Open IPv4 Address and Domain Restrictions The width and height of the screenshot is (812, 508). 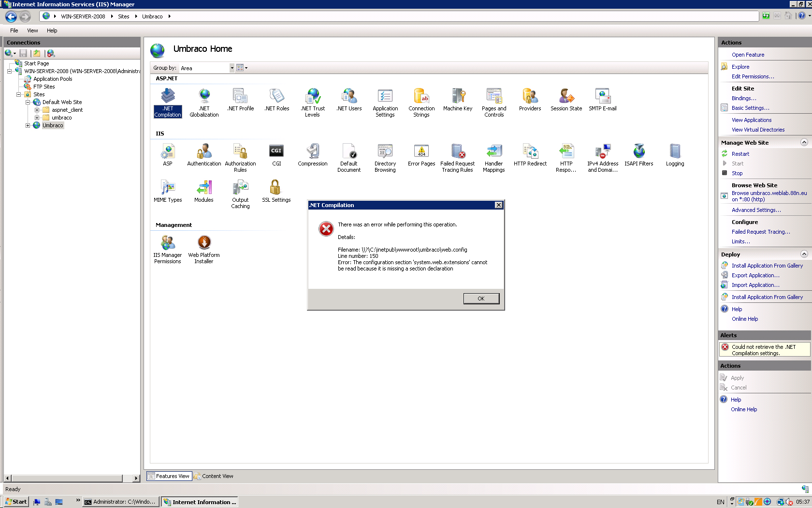coord(603,158)
